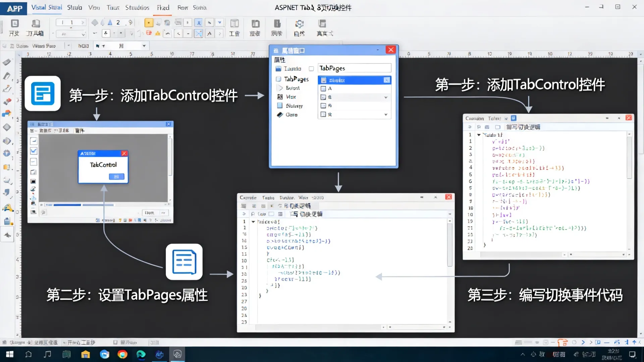Open the notification center icon in system tray
Screen dimensions: 644x362
tap(632, 354)
